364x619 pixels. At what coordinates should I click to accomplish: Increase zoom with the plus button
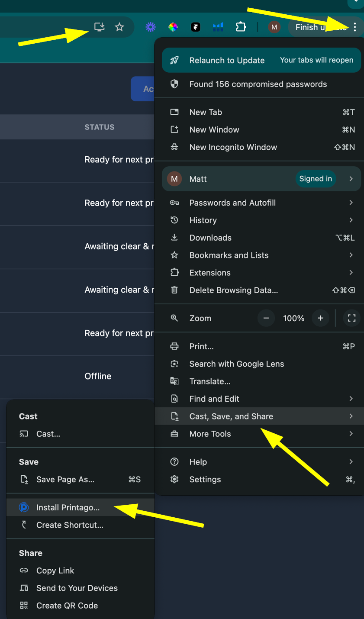pos(320,318)
